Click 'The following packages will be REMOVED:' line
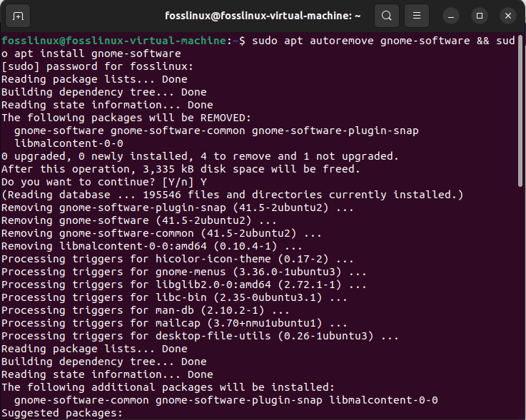 click(x=126, y=118)
